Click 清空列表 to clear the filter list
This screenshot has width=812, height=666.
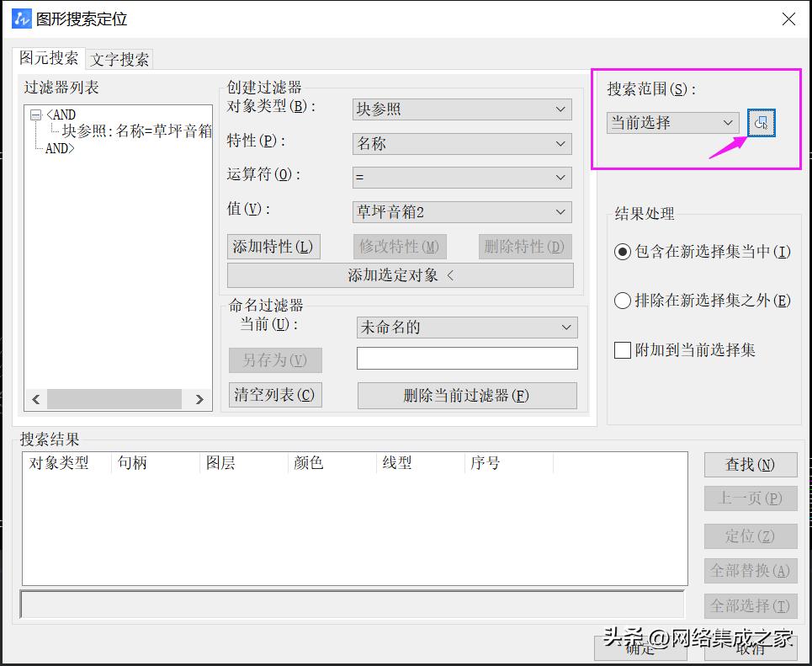[275, 396]
